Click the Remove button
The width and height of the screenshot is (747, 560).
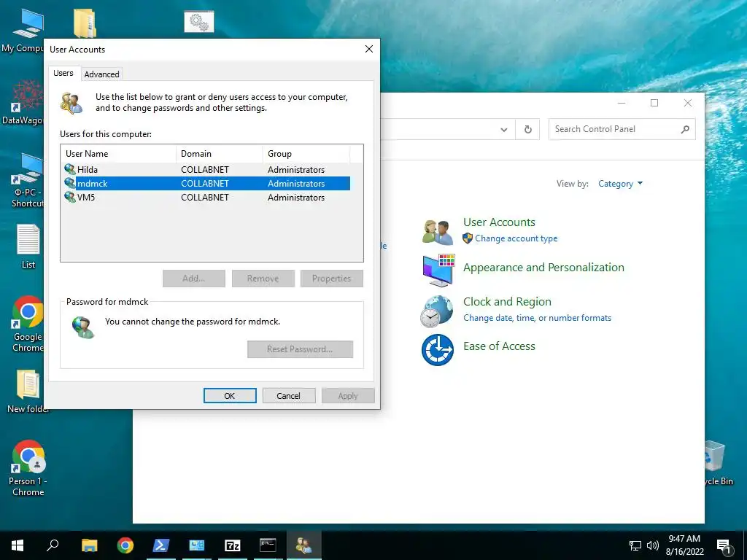click(x=263, y=279)
